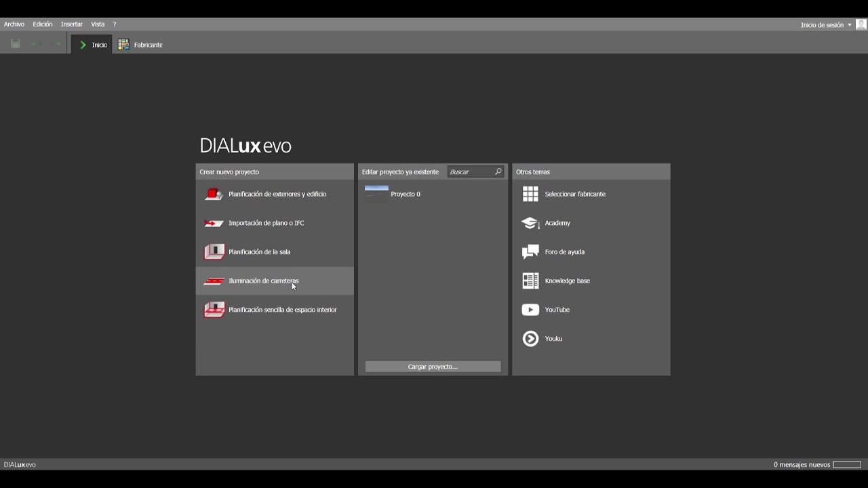Open the Insertar menu
Viewport: 868px width, 488px height.
tap(72, 24)
